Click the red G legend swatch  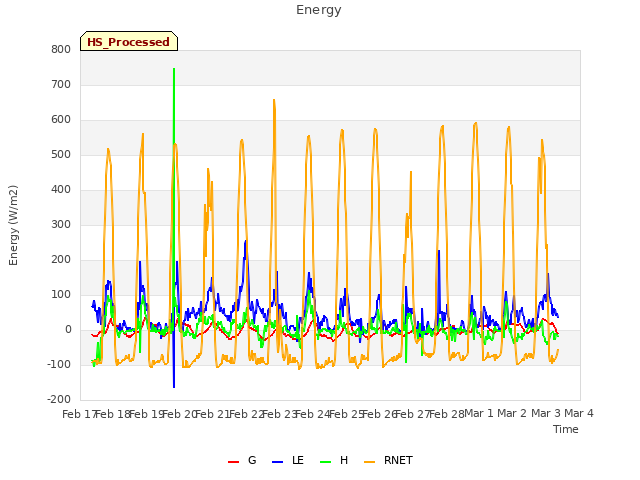click(x=233, y=462)
